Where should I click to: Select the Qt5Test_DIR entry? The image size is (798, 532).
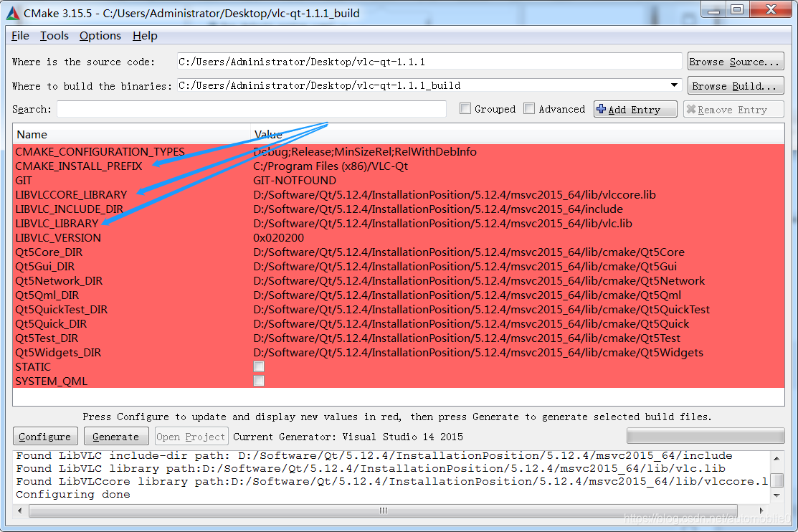click(x=47, y=338)
